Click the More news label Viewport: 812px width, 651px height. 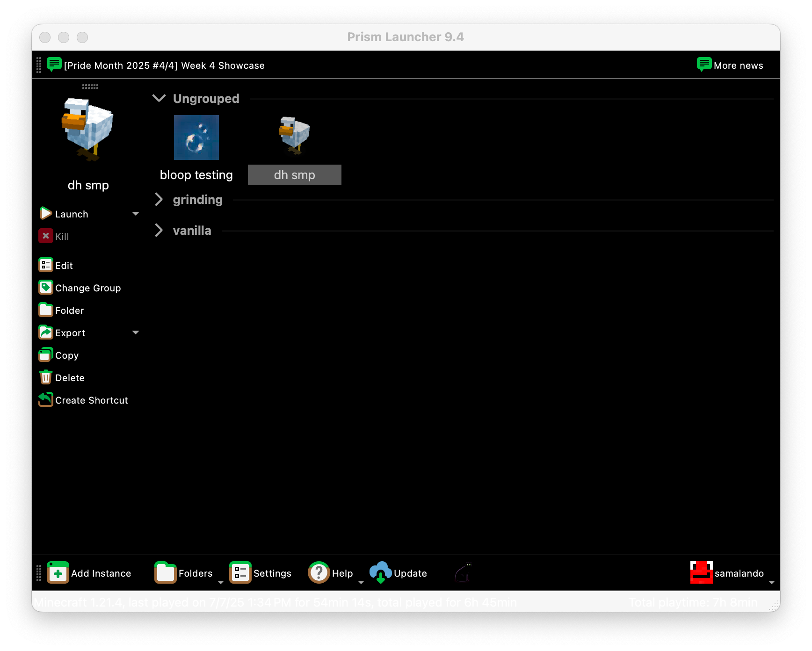click(739, 65)
